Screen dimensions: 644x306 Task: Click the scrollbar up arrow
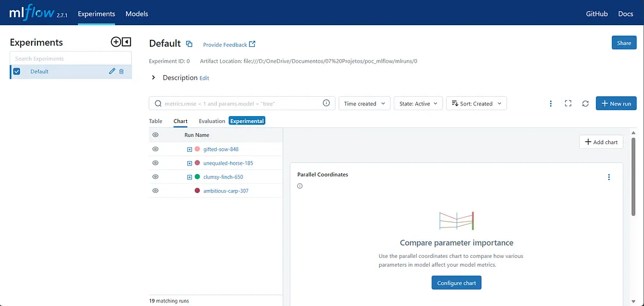pos(633,132)
